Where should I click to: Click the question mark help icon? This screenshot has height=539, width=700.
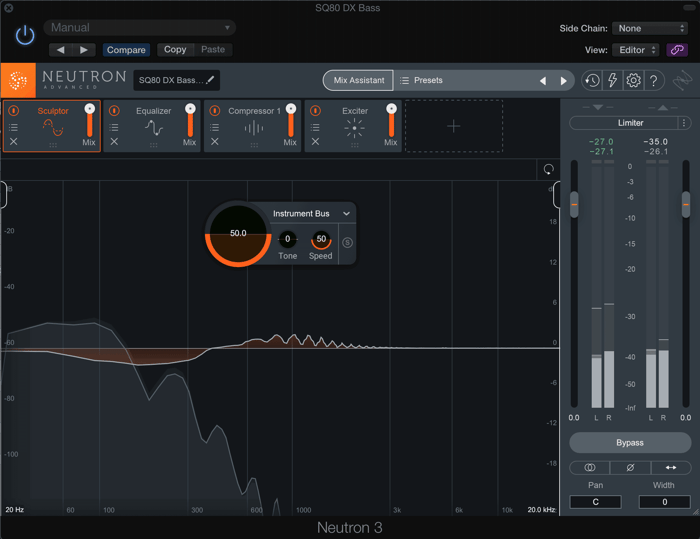click(654, 81)
